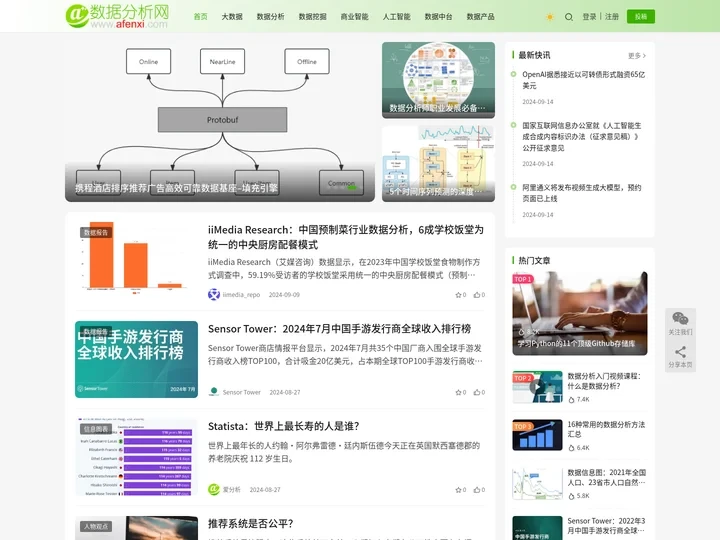Click the Sensor Tower author name
This screenshot has width=720, height=540.
coord(242,392)
